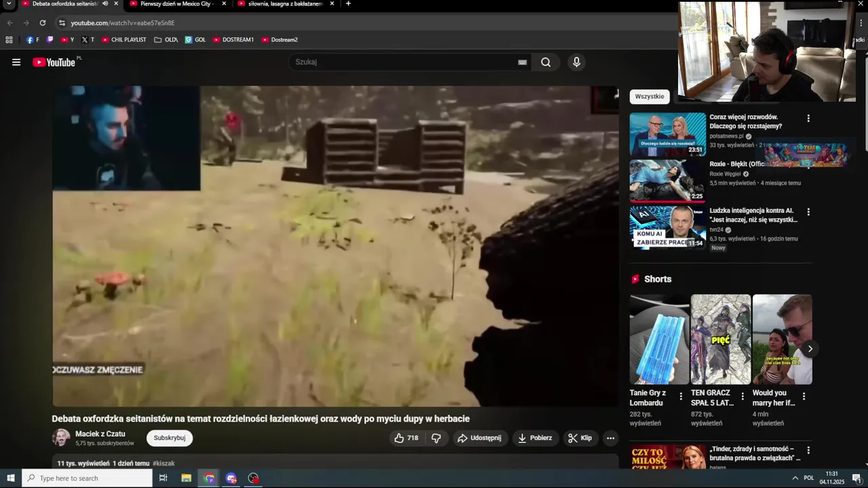This screenshot has width=868, height=488.
Task: Open the GOL bookmark
Action: point(195,40)
